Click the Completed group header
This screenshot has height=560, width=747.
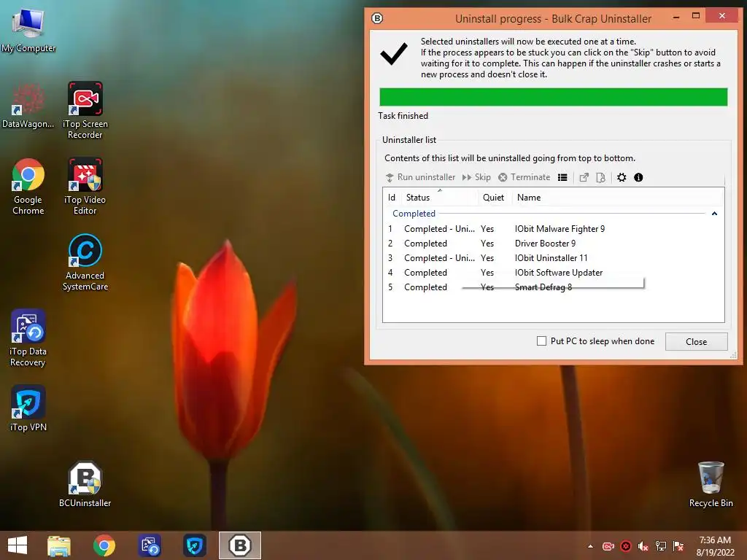point(414,214)
